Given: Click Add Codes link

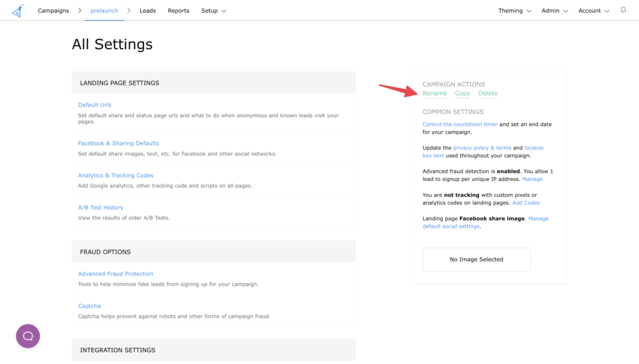Looking at the screenshot, I should 526,203.
